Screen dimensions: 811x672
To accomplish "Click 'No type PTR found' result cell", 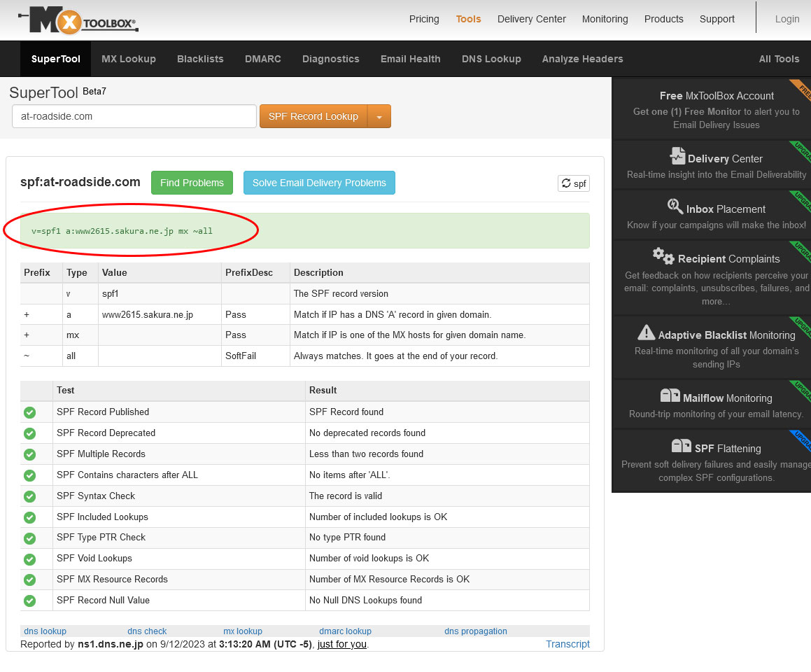I will 447,538.
